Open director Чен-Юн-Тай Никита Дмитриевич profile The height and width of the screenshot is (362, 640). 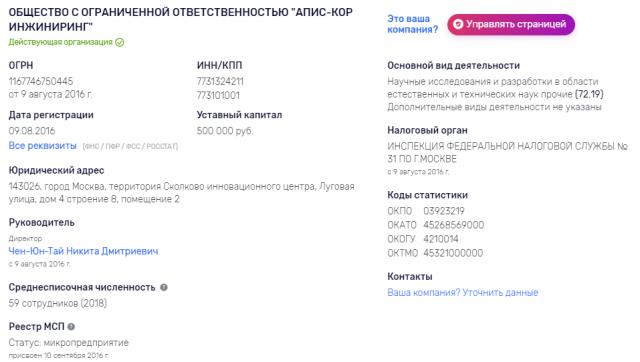[x=83, y=251]
